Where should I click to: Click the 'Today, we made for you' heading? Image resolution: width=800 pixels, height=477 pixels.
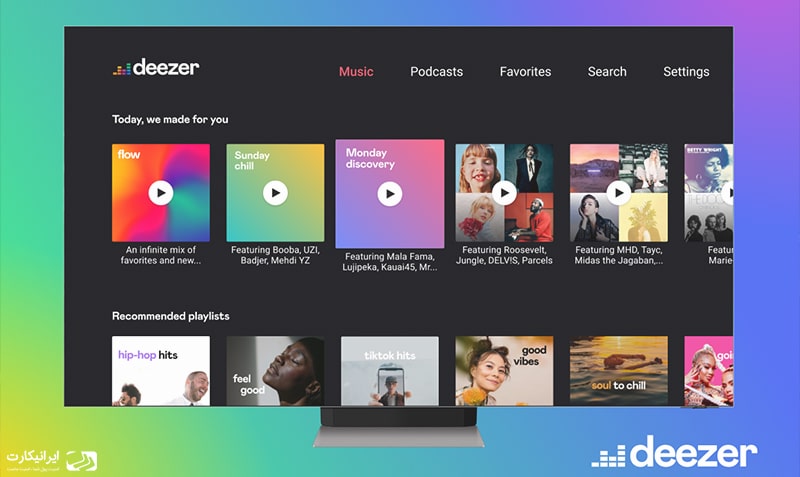(x=170, y=119)
